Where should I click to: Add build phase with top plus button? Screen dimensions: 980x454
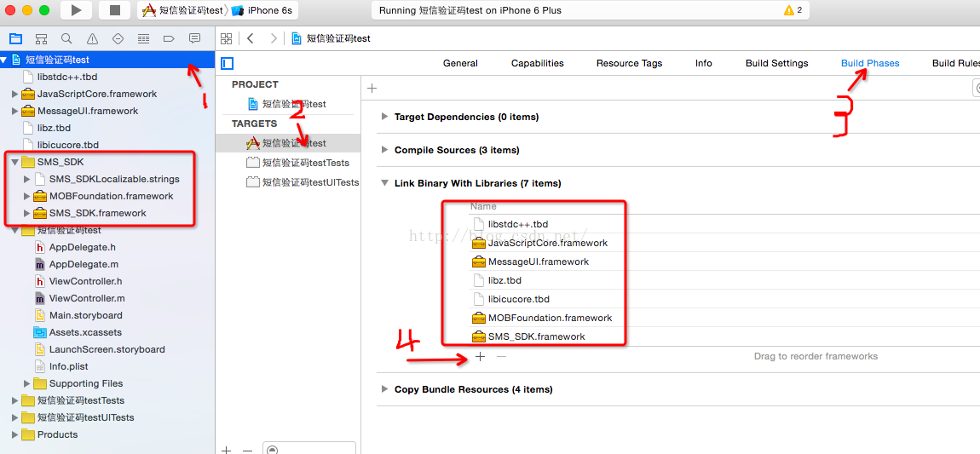click(x=372, y=88)
